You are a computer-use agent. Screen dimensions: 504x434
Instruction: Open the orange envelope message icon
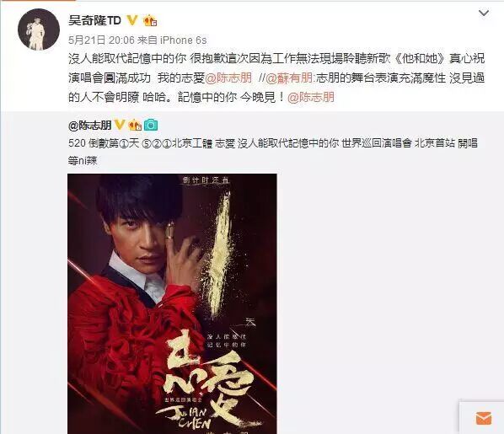click(x=483, y=418)
